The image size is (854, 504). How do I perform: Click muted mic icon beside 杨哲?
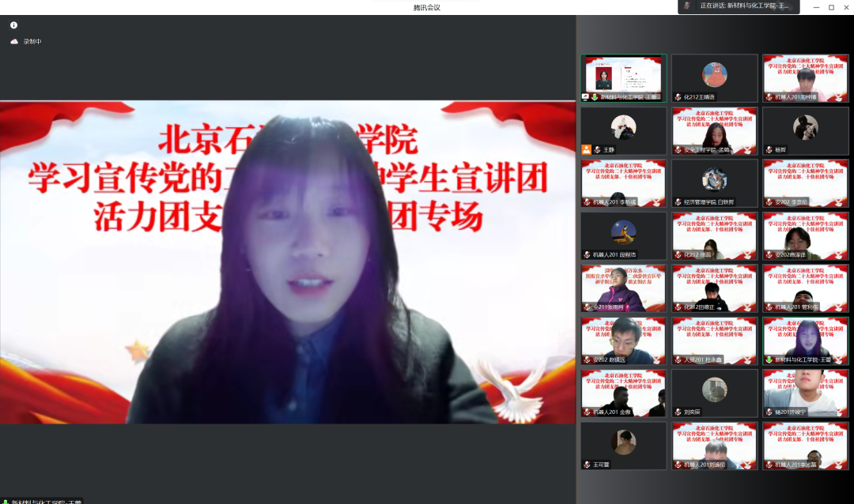769,149
